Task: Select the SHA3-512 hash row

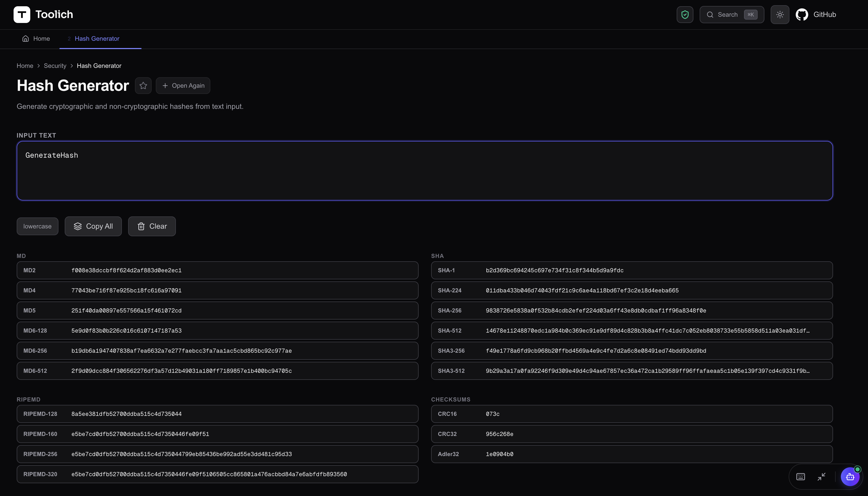Action: pyautogui.click(x=632, y=371)
